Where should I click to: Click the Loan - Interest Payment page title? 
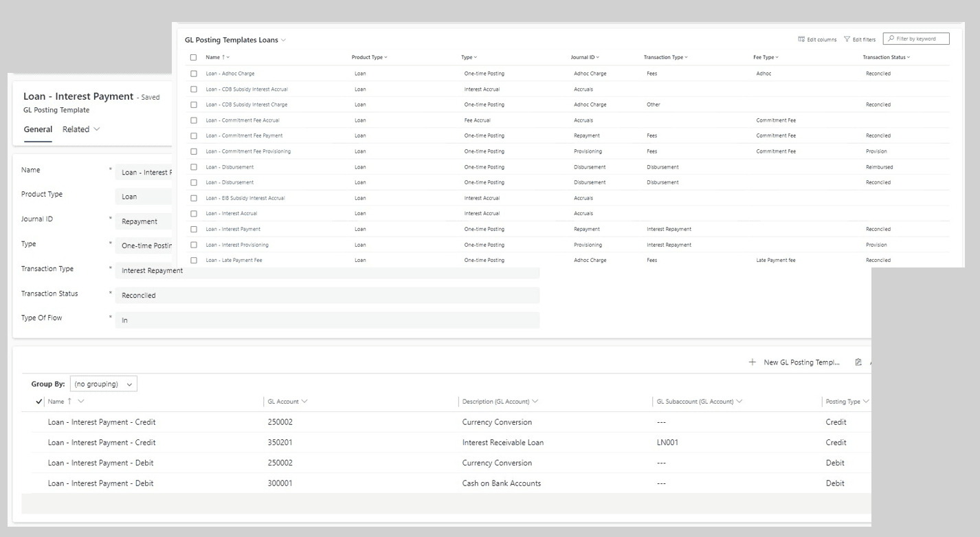tap(78, 96)
